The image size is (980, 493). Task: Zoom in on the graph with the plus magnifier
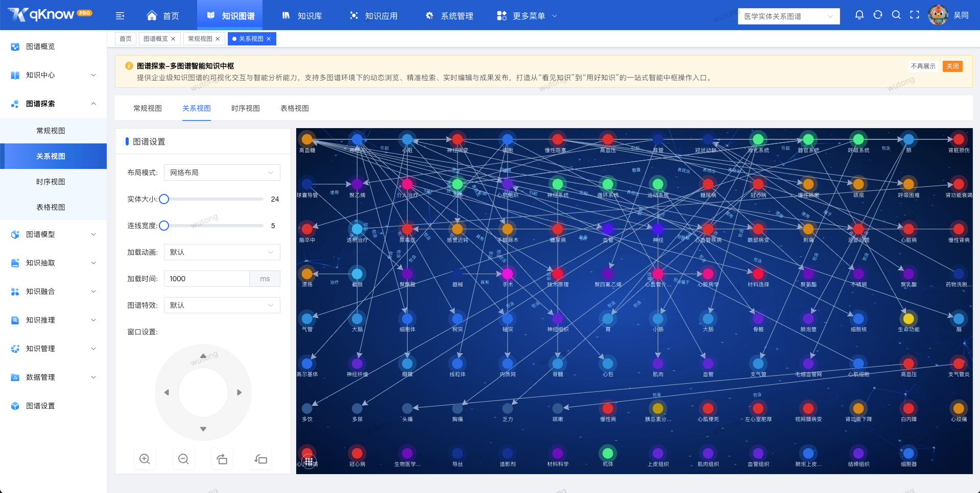coord(145,458)
